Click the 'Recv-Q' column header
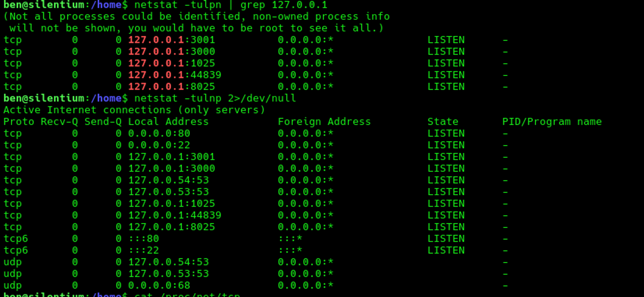 (x=60, y=122)
